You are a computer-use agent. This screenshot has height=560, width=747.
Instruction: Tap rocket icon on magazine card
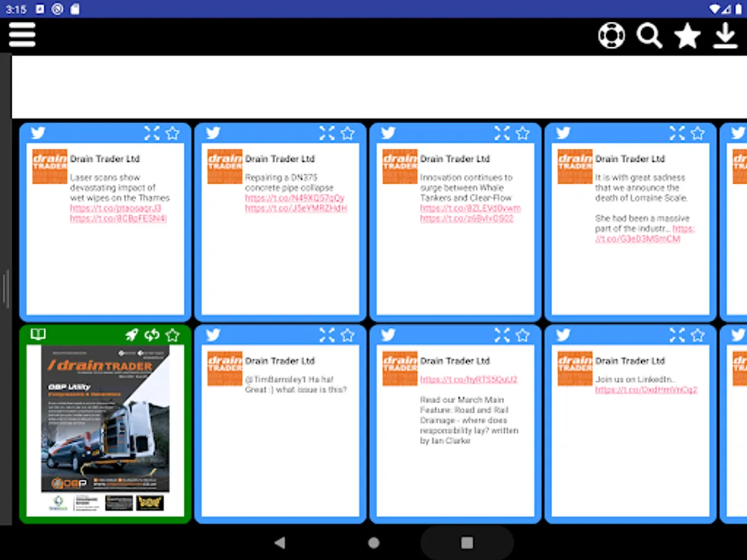tap(131, 335)
